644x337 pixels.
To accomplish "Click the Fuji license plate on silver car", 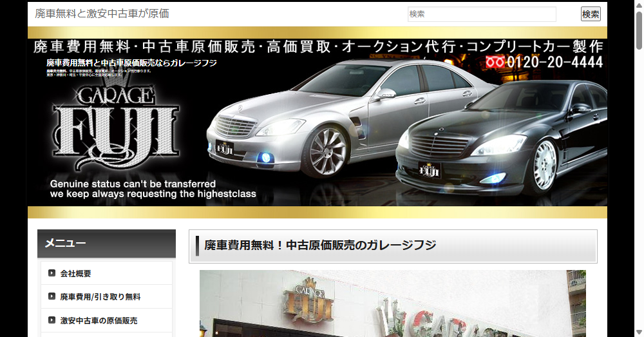I will [224, 147].
